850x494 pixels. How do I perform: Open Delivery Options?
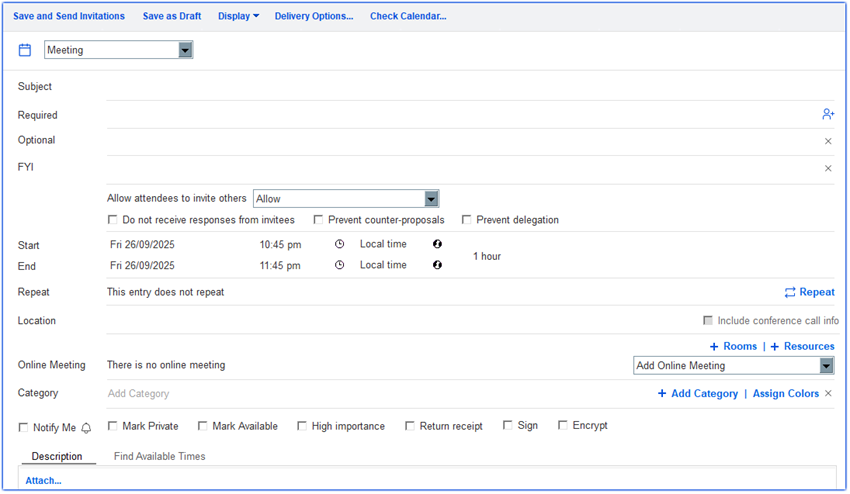(x=314, y=16)
